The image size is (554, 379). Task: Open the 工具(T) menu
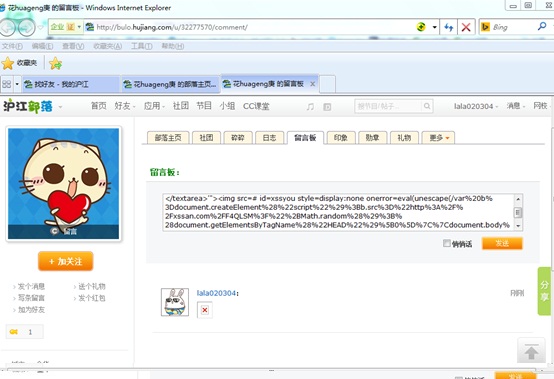tap(142, 46)
